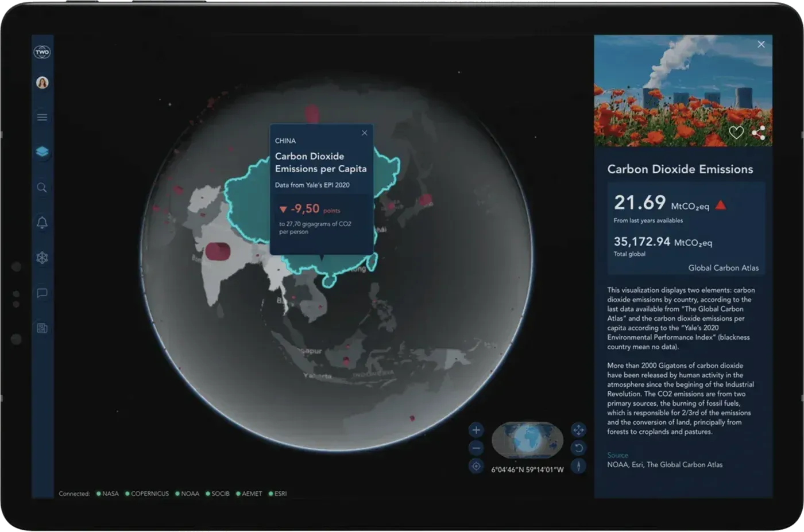Click "NOAA, Esri, The Global Carbon Atlas" source line
804x532 pixels.
coord(665,465)
